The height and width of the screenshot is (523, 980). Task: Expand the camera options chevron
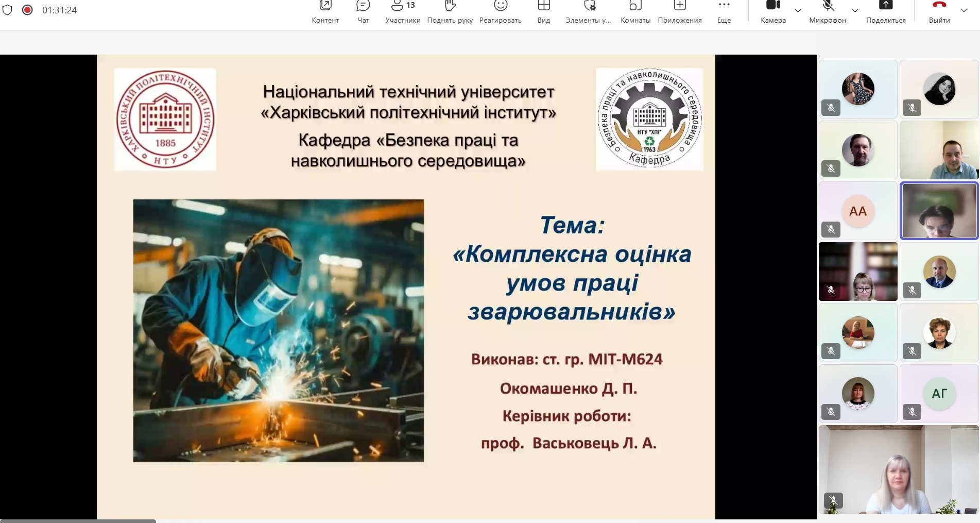[x=798, y=10]
